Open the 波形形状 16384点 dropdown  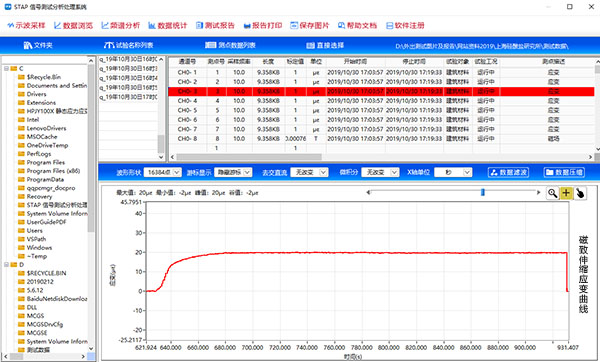163,173
